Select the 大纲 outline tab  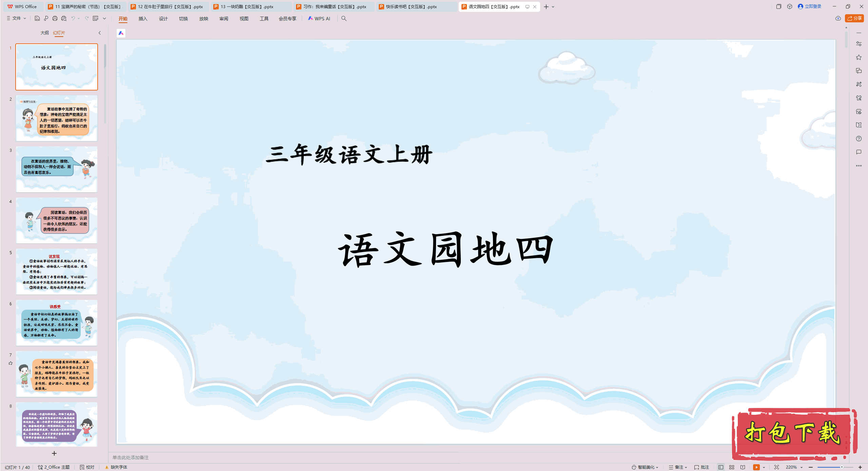[x=44, y=33]
